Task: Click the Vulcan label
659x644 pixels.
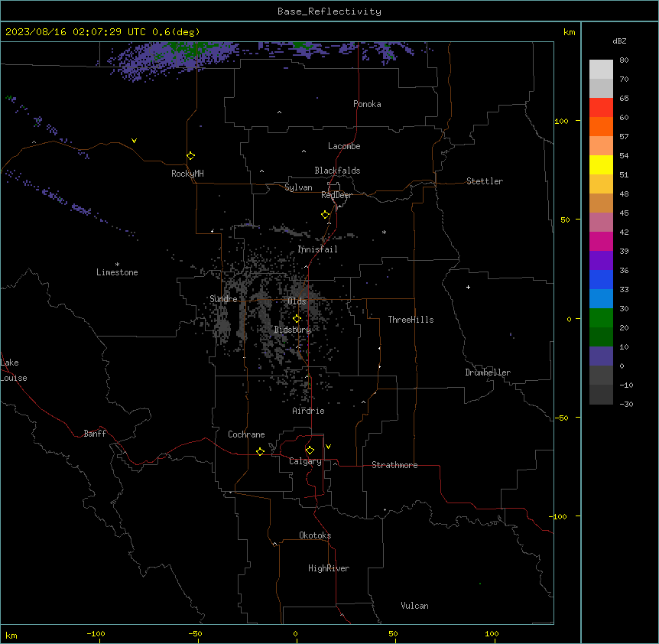Action: 414,606
